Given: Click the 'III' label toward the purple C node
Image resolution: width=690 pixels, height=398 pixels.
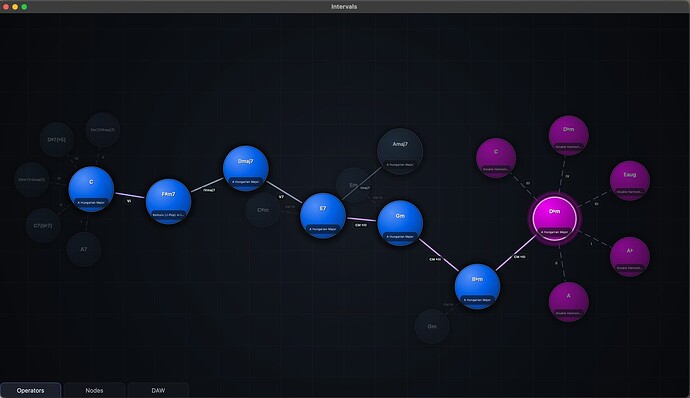Looking at the screenshot, I should coord(528,183).
